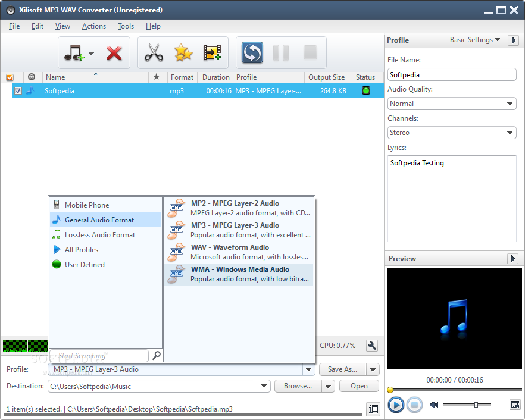Click the add output profile film icon

[212, 53]
